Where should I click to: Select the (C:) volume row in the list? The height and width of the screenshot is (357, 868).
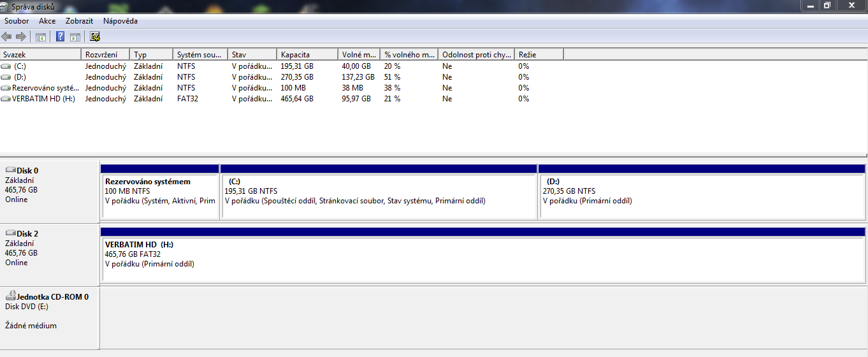tap(282, 66)
